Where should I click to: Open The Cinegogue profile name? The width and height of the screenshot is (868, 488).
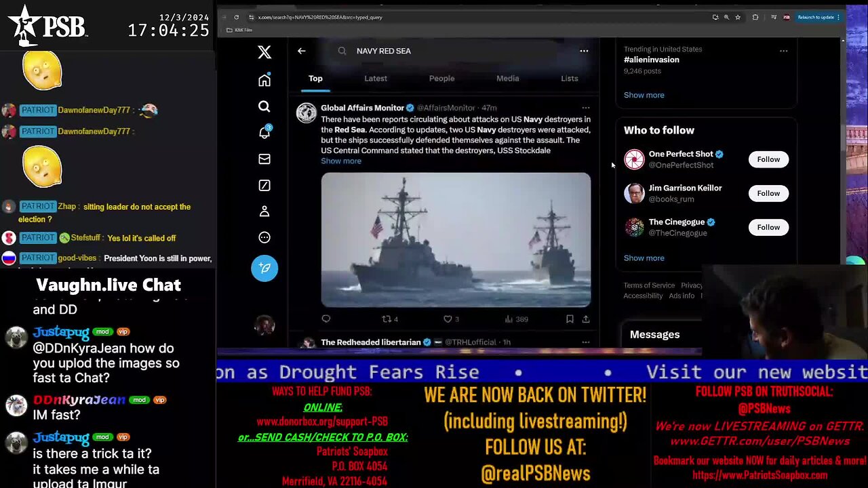pyautogui.click(x=677, y=222)
